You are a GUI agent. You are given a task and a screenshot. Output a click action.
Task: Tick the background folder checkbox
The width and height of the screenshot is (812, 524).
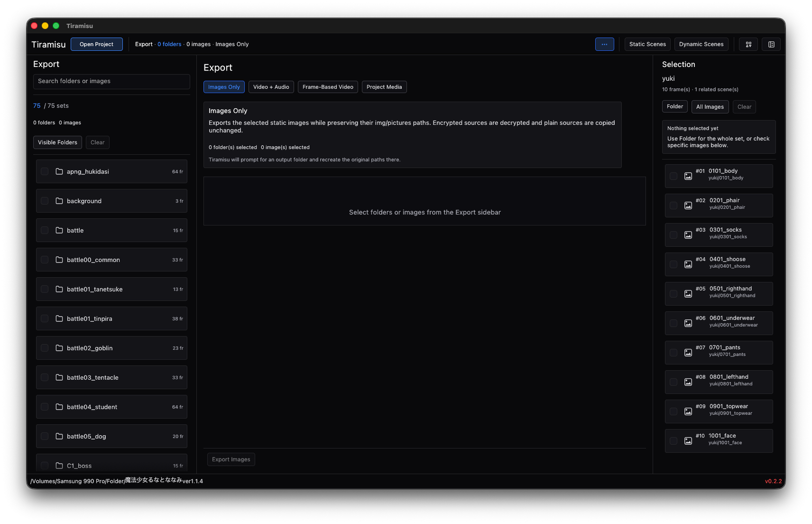(45, 201)
